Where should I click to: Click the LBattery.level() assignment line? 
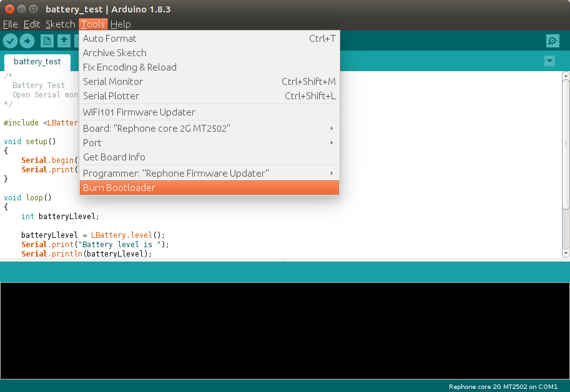[x=92, y=235]
